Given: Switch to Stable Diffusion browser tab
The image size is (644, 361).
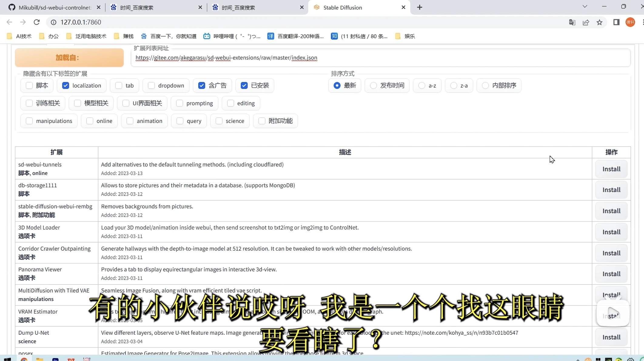Looking at the screenshot, I should (x=342, y=8).
